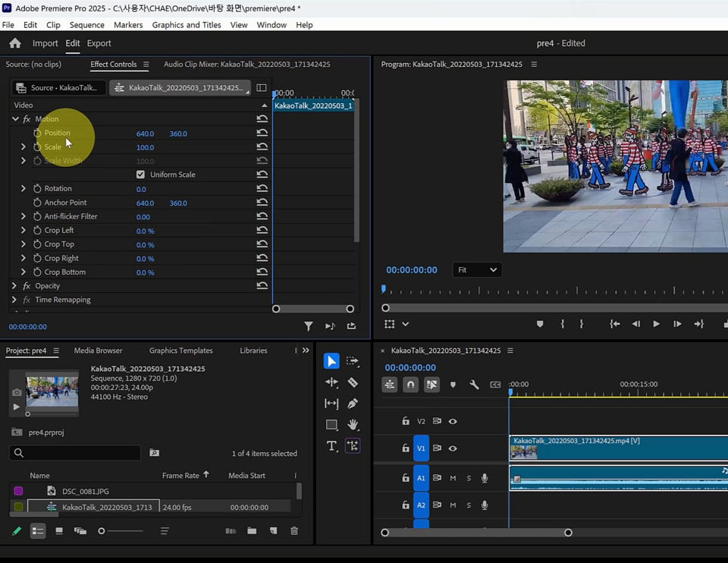Expand Crop Left property

pyautogui.click(x=24, y=231)
